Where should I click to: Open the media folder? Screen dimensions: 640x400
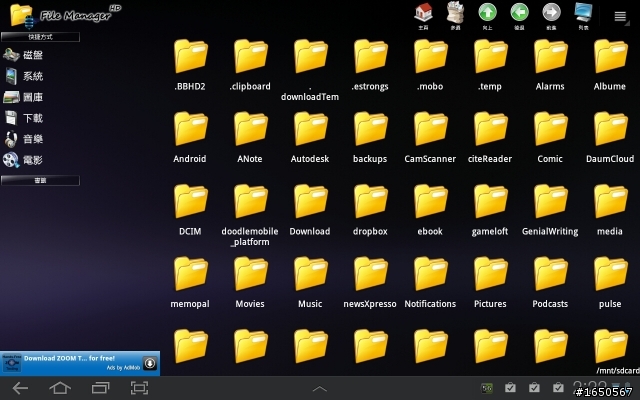tap(610, 210)
